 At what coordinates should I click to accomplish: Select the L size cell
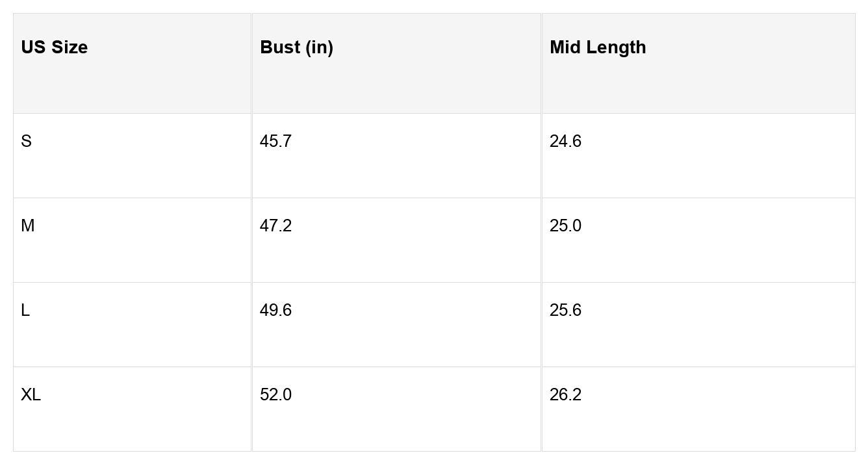click(25, 310)
